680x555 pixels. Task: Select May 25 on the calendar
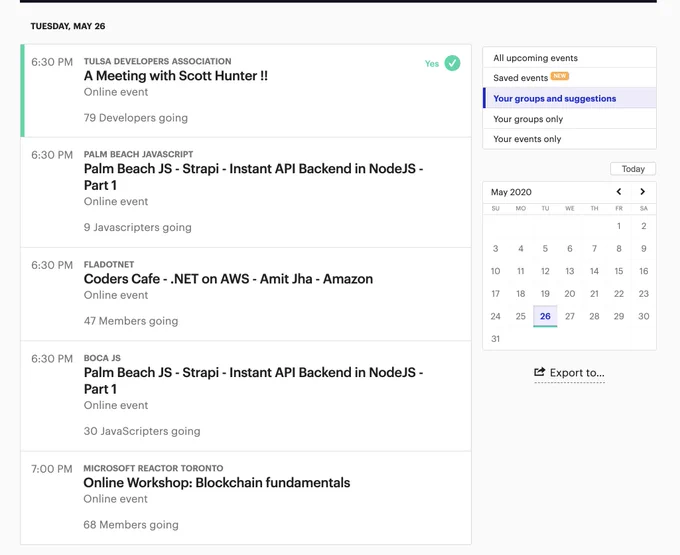tap(520, 316)
